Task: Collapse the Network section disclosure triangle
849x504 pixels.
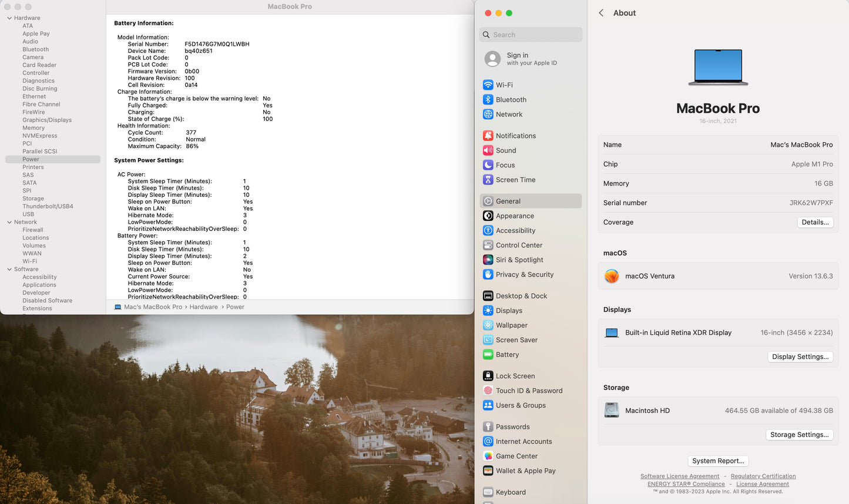Action: [x=9, y=222]
